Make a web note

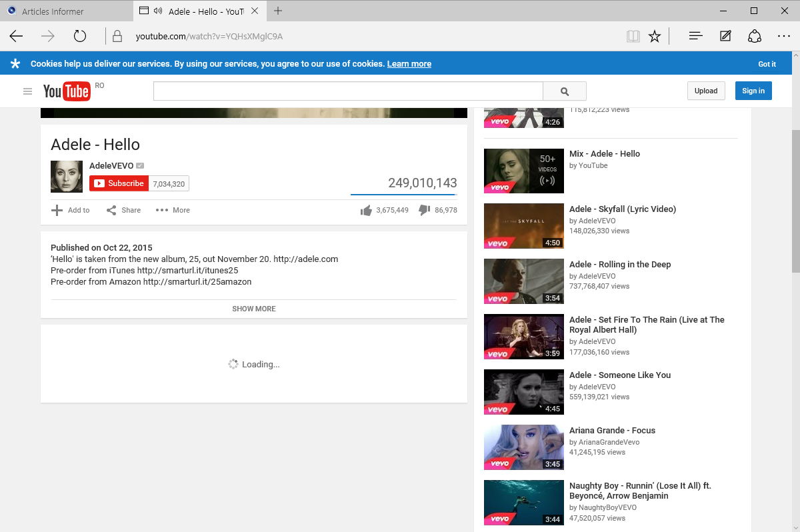tap(725, 36)
